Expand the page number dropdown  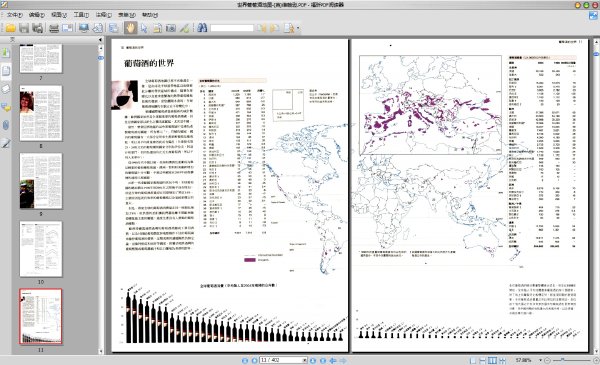pos(305,360)
